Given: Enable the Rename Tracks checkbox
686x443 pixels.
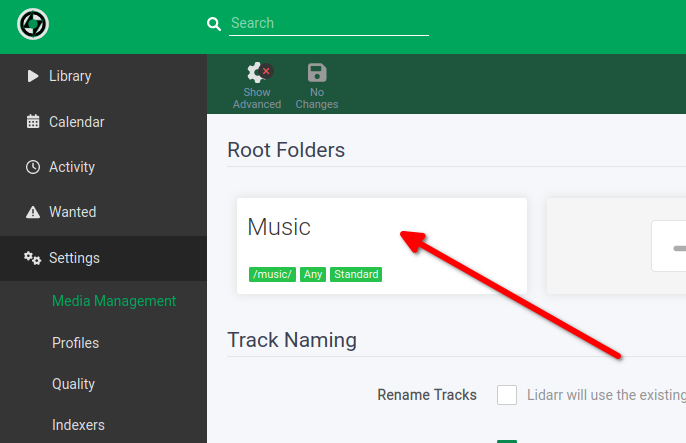Looking at the screenshot, I should coord(507,395).
